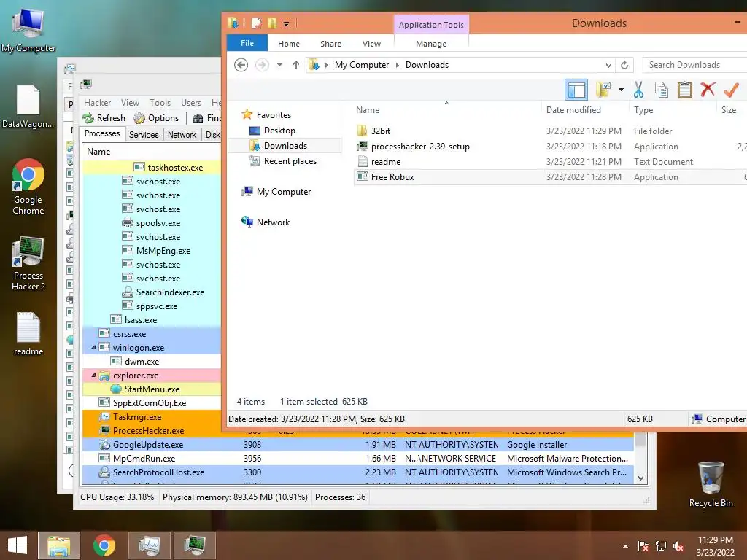Click the Copy icon in Explorer toolbar

pyautogui.click(x=661, y=90)
